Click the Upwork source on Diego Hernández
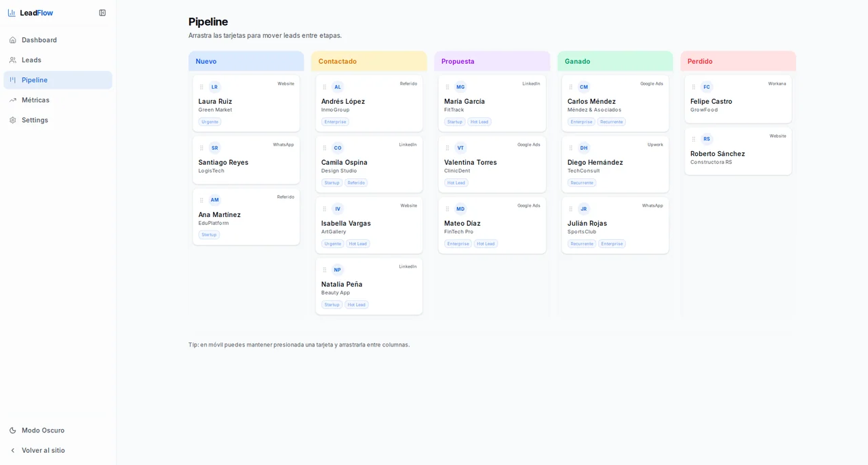Viewport: 868px width, 465px height. tap(655, 145)
